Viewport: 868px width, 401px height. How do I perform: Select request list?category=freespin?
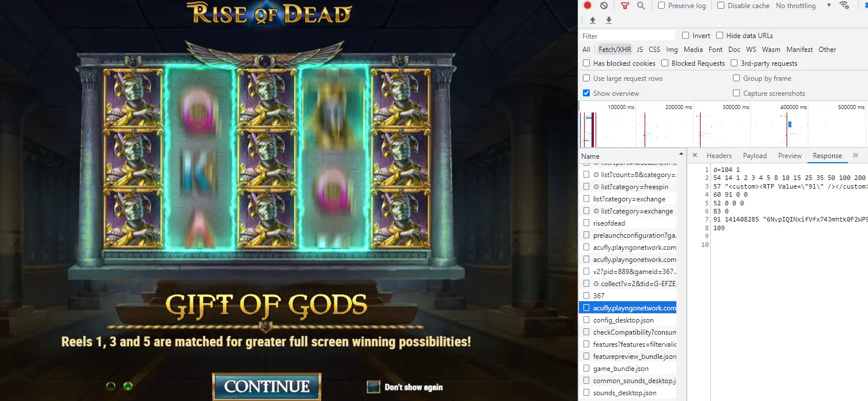click(628, 187)
